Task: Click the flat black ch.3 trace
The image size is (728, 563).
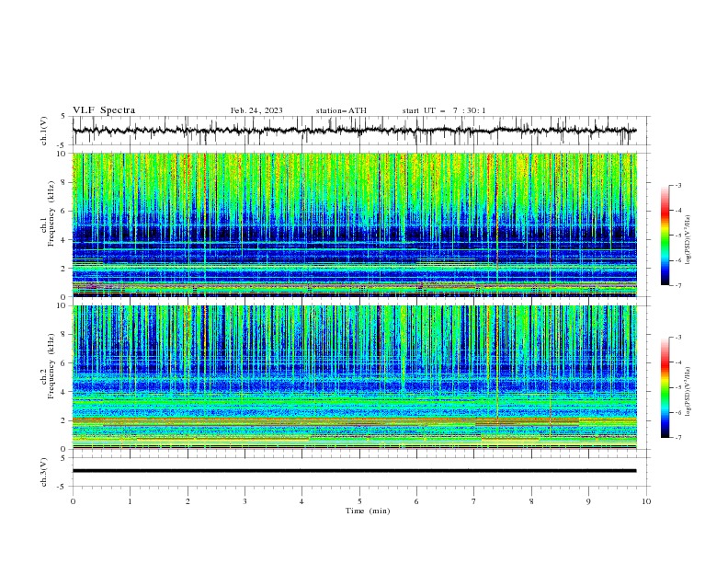Action: click(354, 471)
